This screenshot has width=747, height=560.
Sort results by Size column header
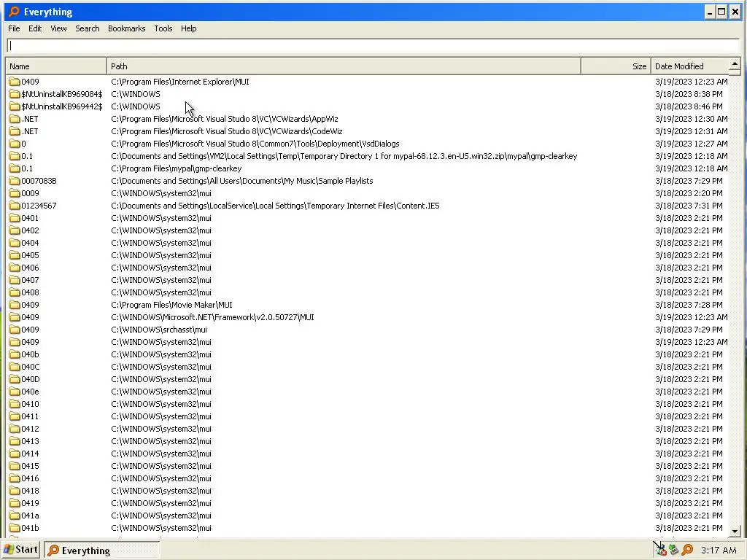point(616,66)
